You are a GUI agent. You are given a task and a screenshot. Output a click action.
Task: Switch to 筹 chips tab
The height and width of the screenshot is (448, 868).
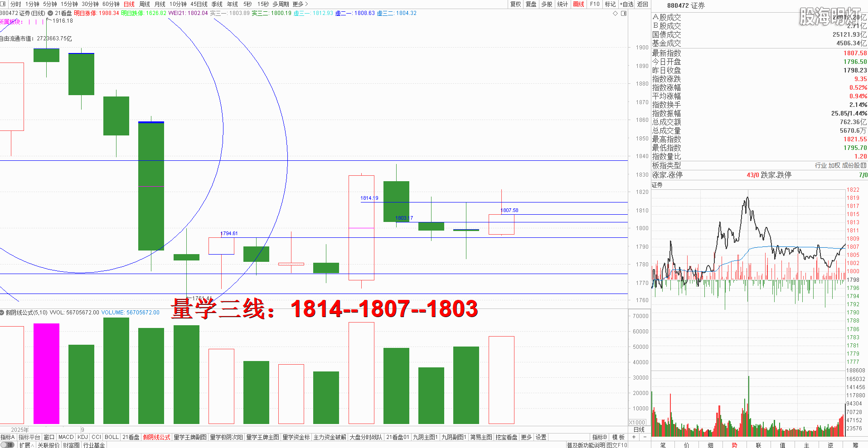tap(855, 445)
